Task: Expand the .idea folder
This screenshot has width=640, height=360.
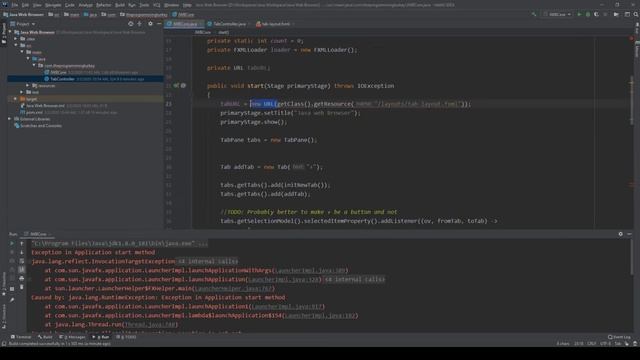Action: pos(16,39)
